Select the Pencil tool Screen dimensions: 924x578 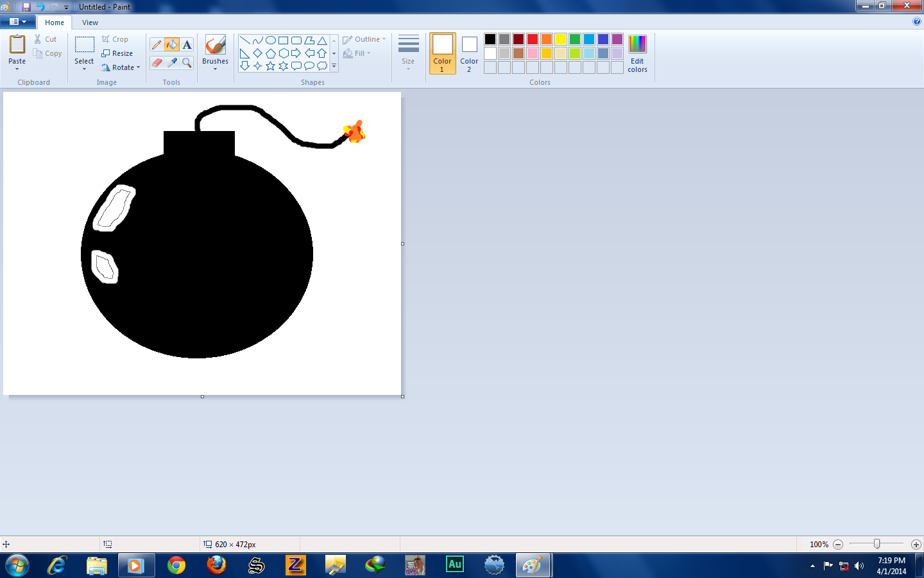coord(157,44)
